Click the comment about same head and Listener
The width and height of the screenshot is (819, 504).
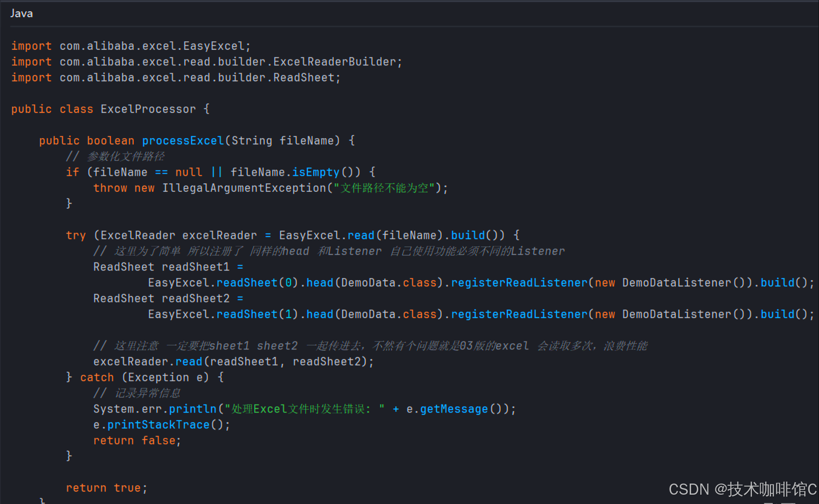click(x=329, y=251)
